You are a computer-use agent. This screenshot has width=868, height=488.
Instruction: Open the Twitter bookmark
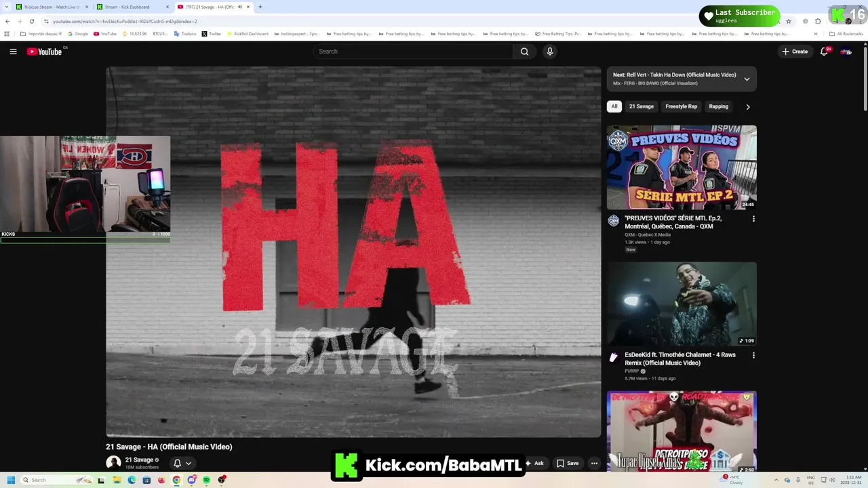click(x=212, y=34)
